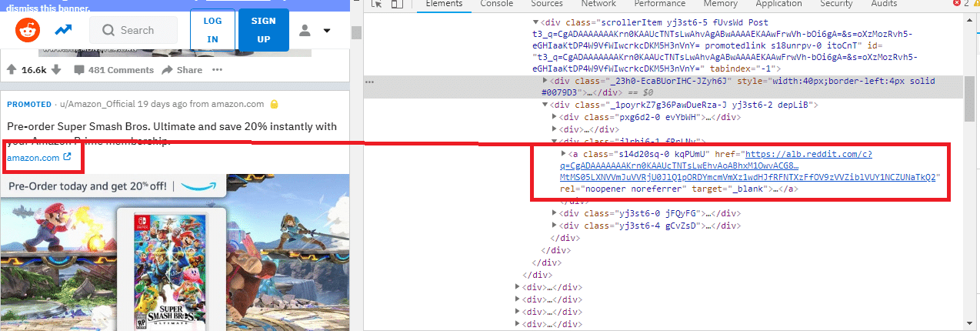The width and height of the screenshot is (980, 331).
Task: Downvote the 16.6k post
Action: point(55,70)
